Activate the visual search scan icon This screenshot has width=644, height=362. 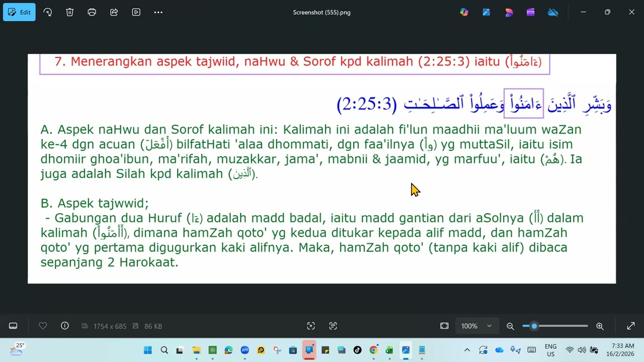click(x=311, y=326)
